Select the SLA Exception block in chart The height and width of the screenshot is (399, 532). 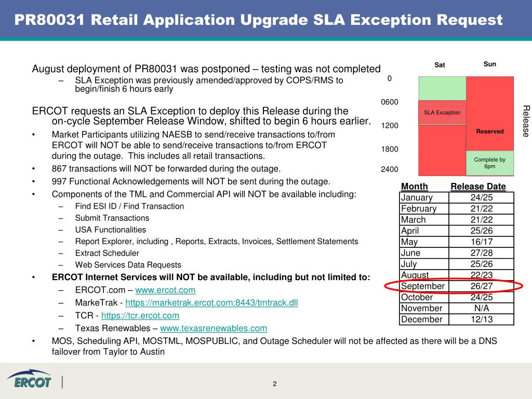pyautogui.click(x=442, y=112)
